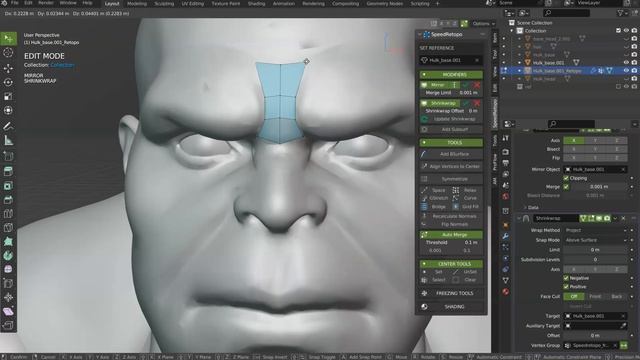Viewport: 640px width, 360px height.
Task: Adjust Shrinkwrap Offset field in SpeedRetopo
Action: [x=451, y=111]
